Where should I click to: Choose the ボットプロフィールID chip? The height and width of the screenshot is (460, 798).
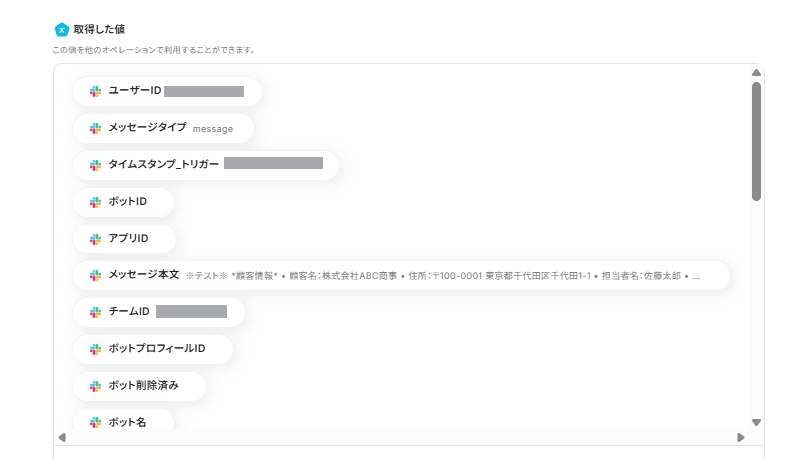pyautogui.click(x=153, y=349)
